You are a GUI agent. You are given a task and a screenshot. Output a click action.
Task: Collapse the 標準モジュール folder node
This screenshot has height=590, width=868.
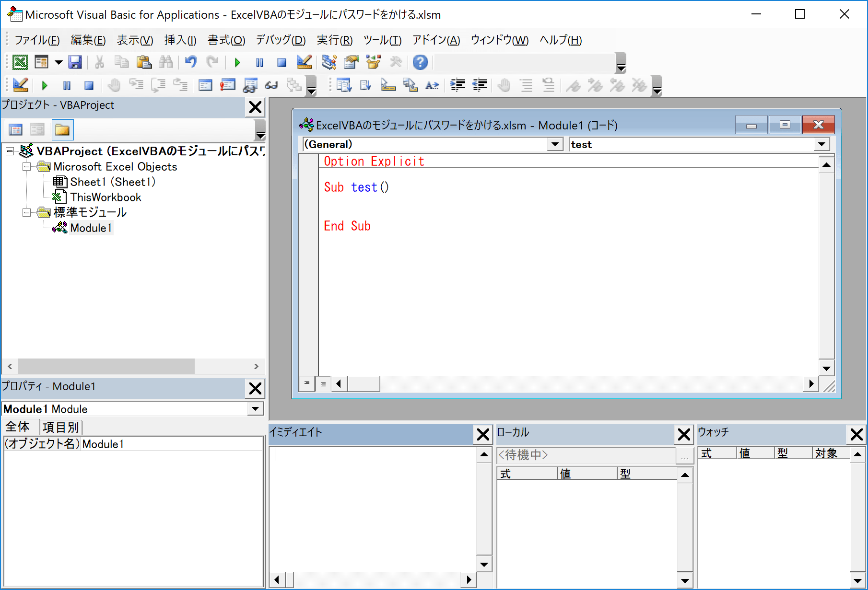click(27, 212)
